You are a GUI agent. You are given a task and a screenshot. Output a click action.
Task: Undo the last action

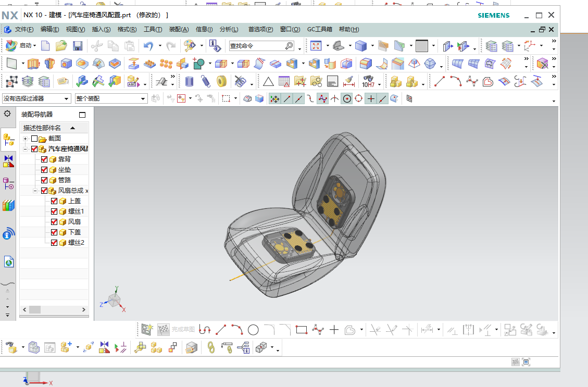click(148, 46)
